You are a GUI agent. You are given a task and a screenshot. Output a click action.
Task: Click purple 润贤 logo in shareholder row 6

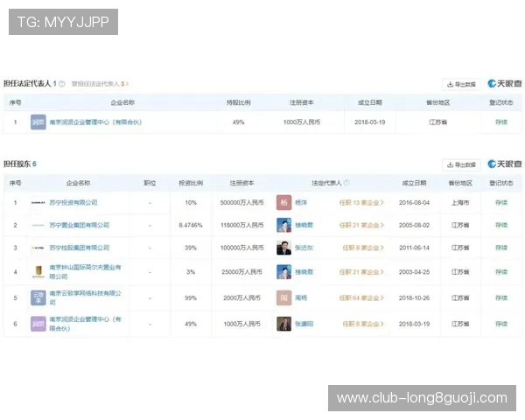point(38,324)
